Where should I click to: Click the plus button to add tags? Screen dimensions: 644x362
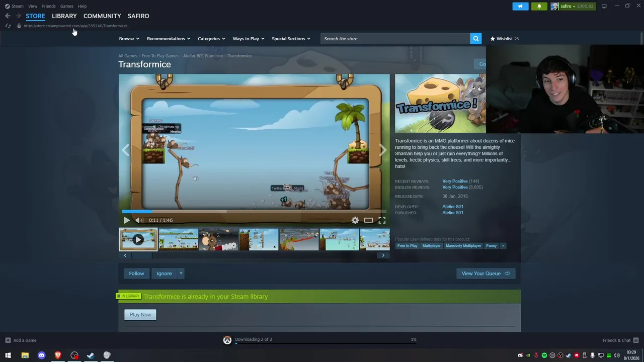coord(503,246)
